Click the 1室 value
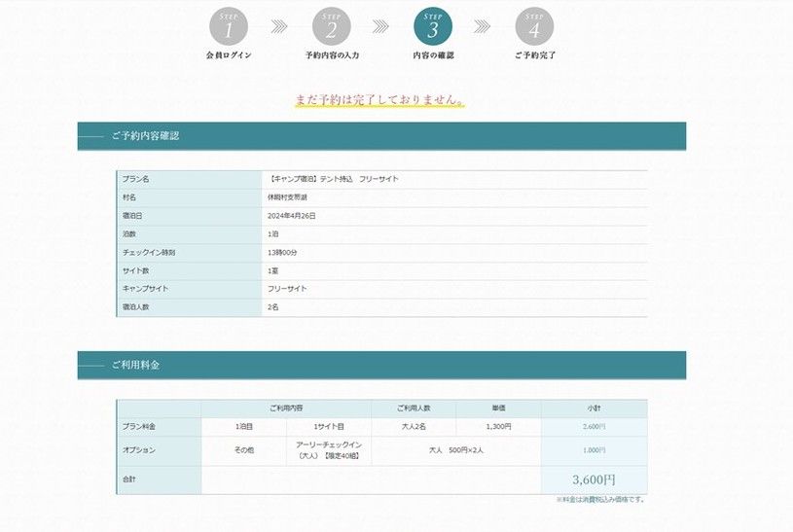 tap(273, 270)
